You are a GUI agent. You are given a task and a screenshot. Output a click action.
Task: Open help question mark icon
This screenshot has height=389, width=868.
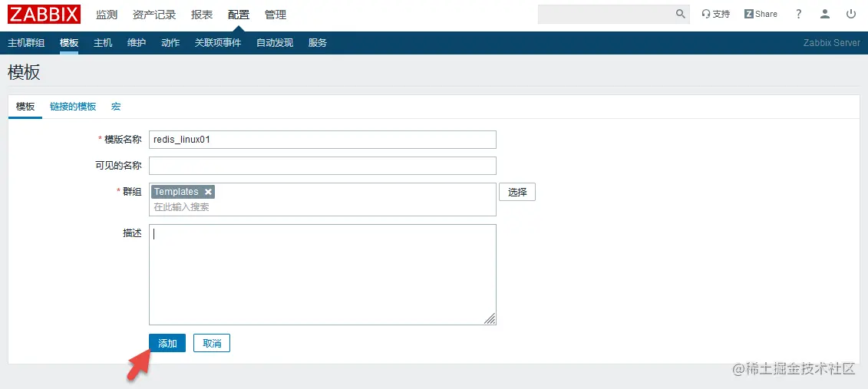tap(798, 14)
